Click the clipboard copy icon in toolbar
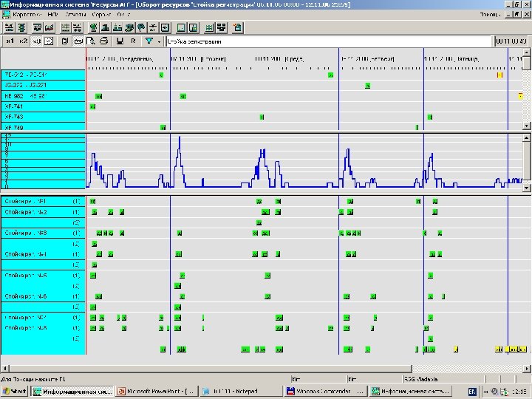Image resolution: width=532 pixels, height=399 pixels. (66, 41)
